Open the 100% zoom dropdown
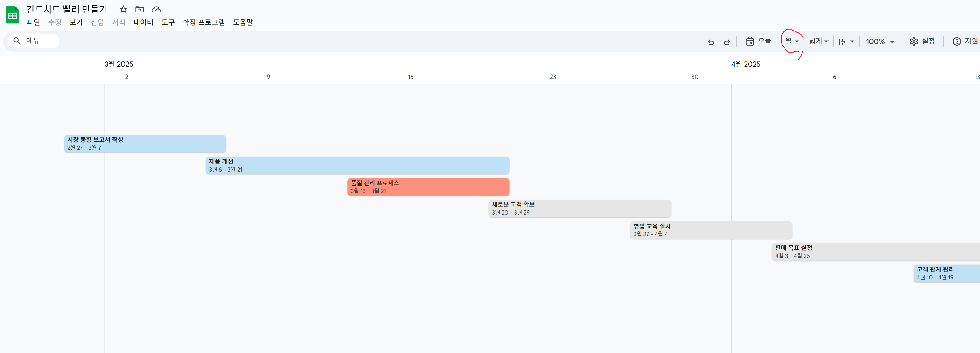Screen dimensions: 980x353 [x=880, y=41]
